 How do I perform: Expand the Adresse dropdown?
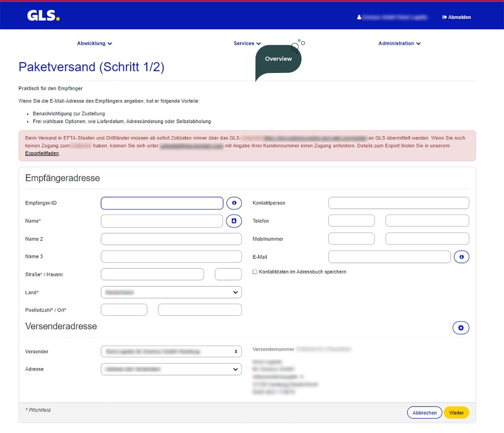coord(171,369)
